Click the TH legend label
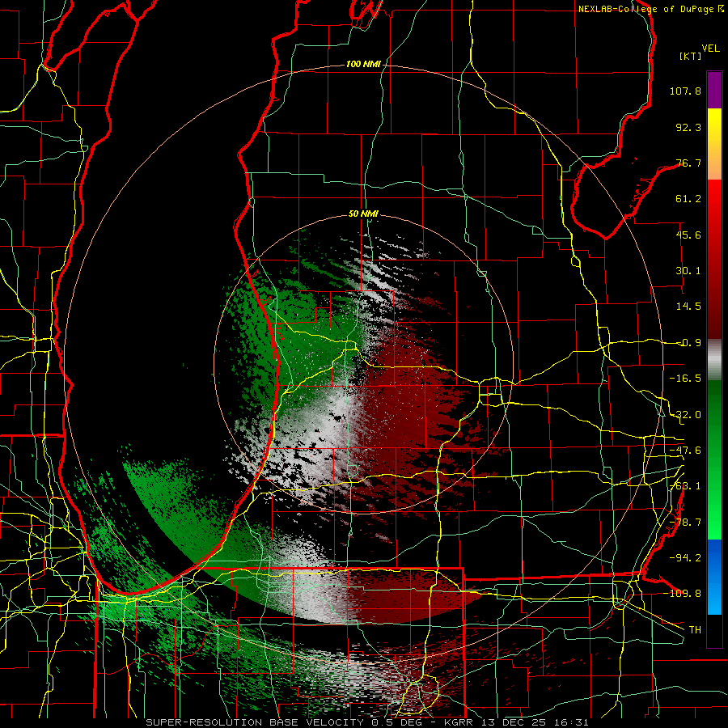 pos(695,630)
